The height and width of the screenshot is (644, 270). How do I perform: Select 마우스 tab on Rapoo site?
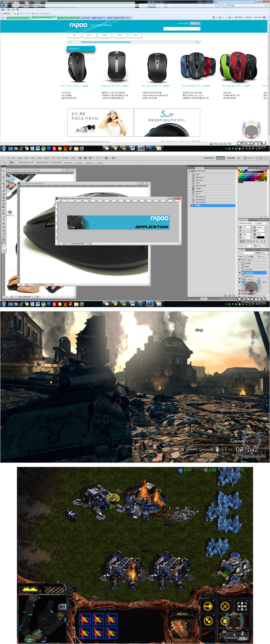[x=90, y=35]
